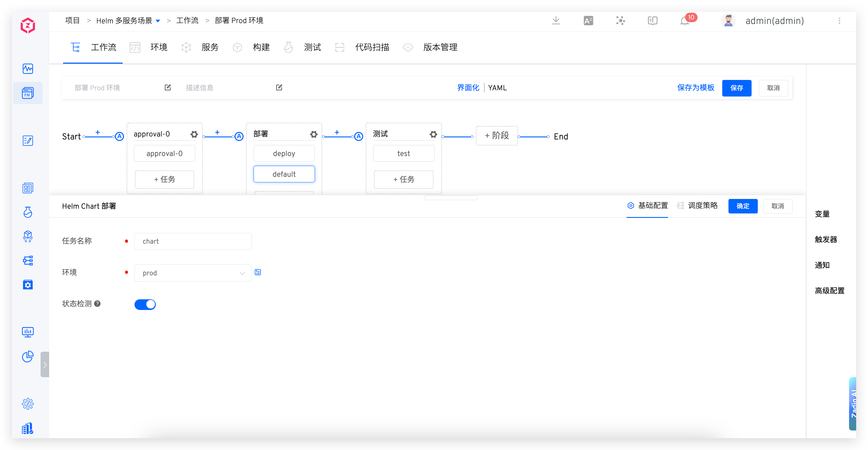868x450 pixels.
Task: Open the 版本管理 tab
Action: [440, 47]
